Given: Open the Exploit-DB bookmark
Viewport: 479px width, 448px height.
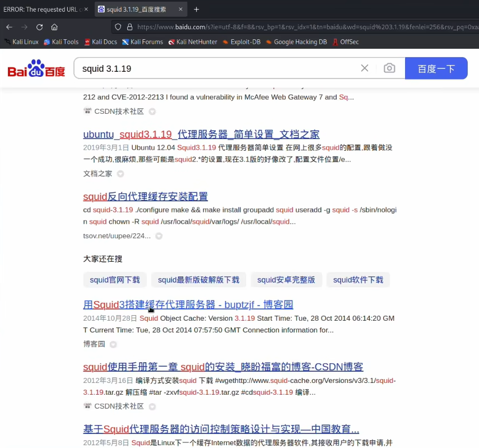Looking at the screenshot, I should [241, 42].
